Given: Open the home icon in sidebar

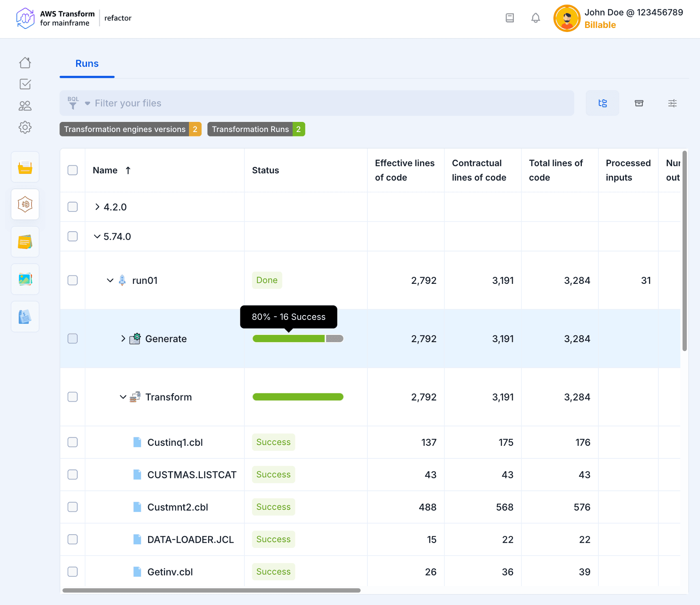Looking at the screenshot, I should (25, 63).
